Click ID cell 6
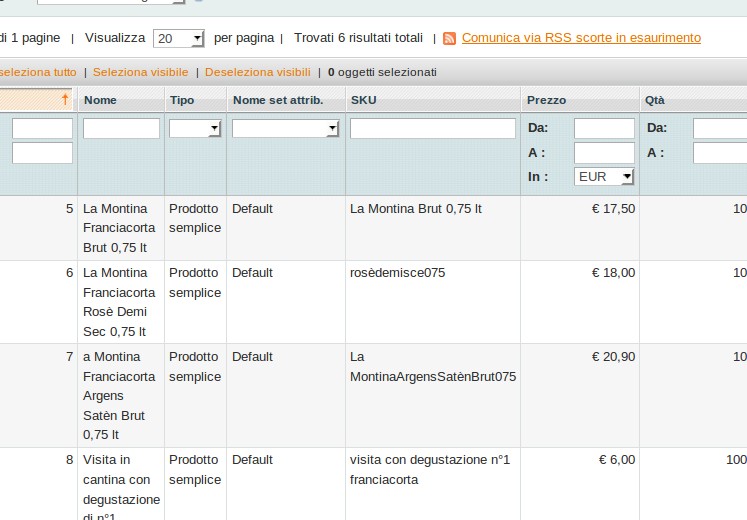 pos(70,273)
